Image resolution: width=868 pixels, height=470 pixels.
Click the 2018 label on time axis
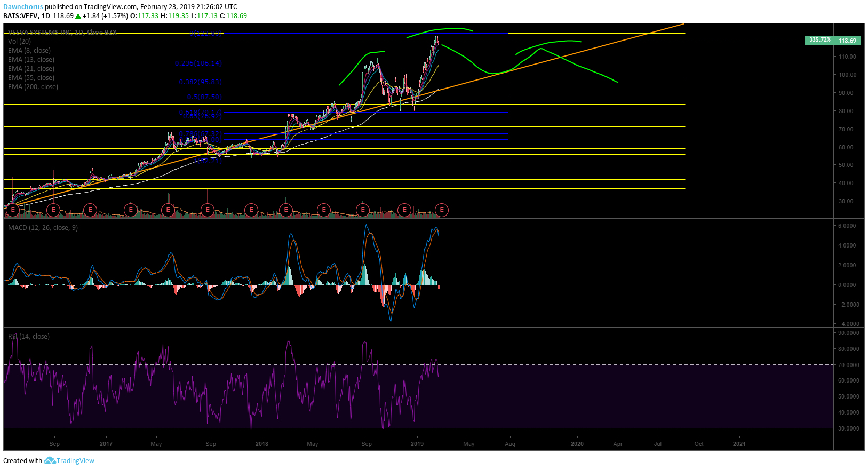(262, 444)
